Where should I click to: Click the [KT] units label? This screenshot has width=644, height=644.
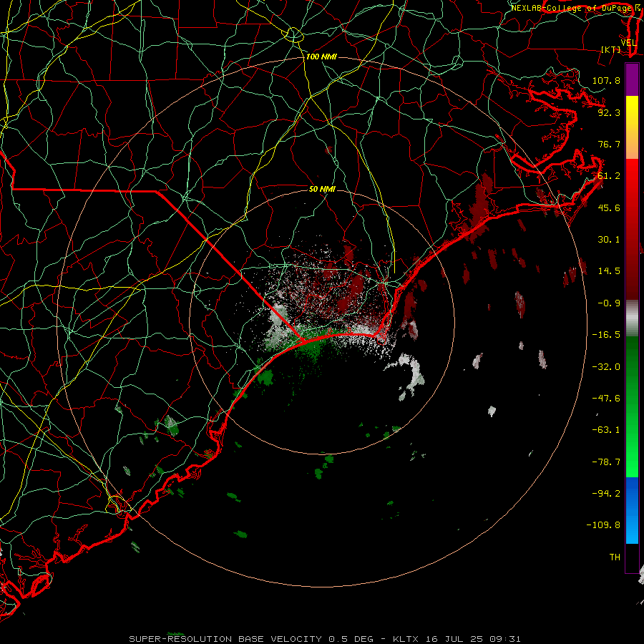pyautogui.click(x=611, y=49)
